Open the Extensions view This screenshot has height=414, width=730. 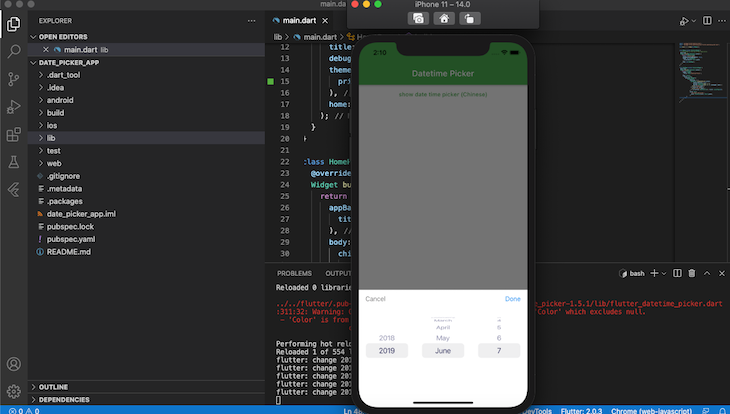click(14, 135)
